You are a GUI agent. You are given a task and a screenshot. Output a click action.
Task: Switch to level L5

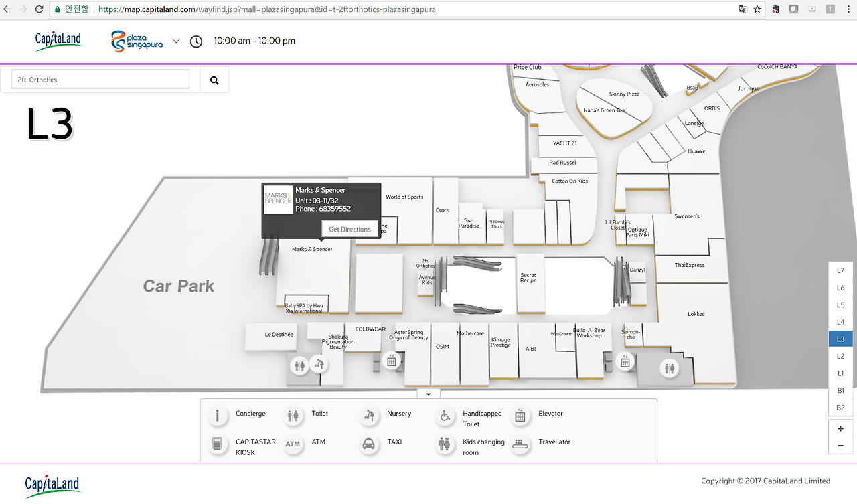(x=841, y=305)
